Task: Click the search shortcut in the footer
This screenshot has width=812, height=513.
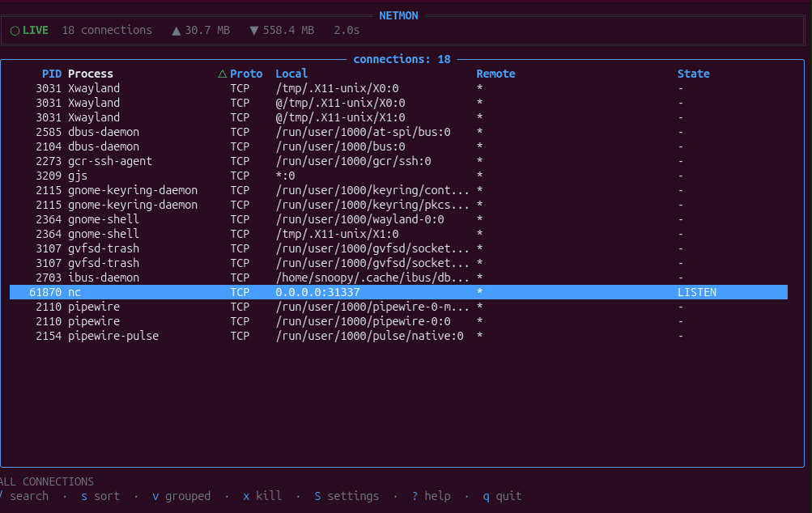Action: tap(24, 496)
